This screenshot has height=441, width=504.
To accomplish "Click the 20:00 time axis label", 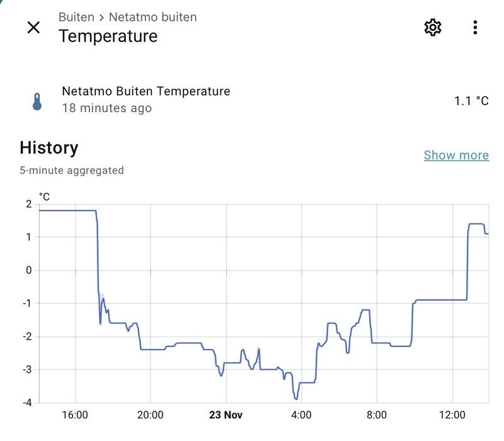I will pos(151,415).
